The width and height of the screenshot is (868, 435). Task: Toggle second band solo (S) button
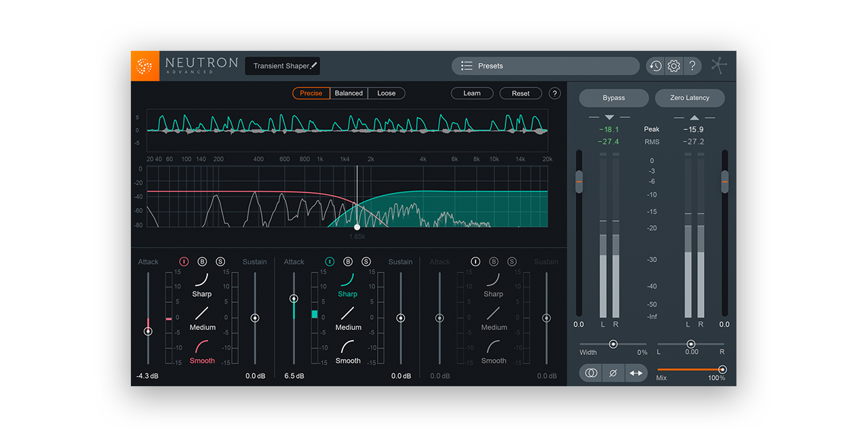coord(366,262)
